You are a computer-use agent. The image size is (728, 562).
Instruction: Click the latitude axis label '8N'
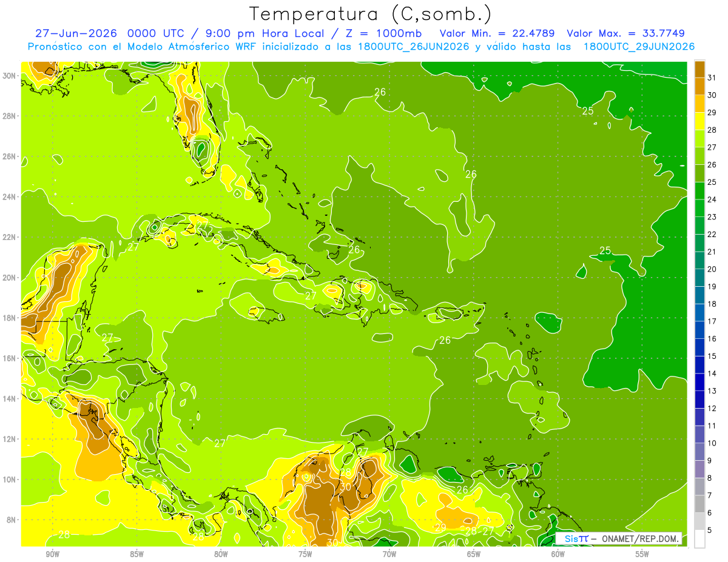click(x=11, y=520)
